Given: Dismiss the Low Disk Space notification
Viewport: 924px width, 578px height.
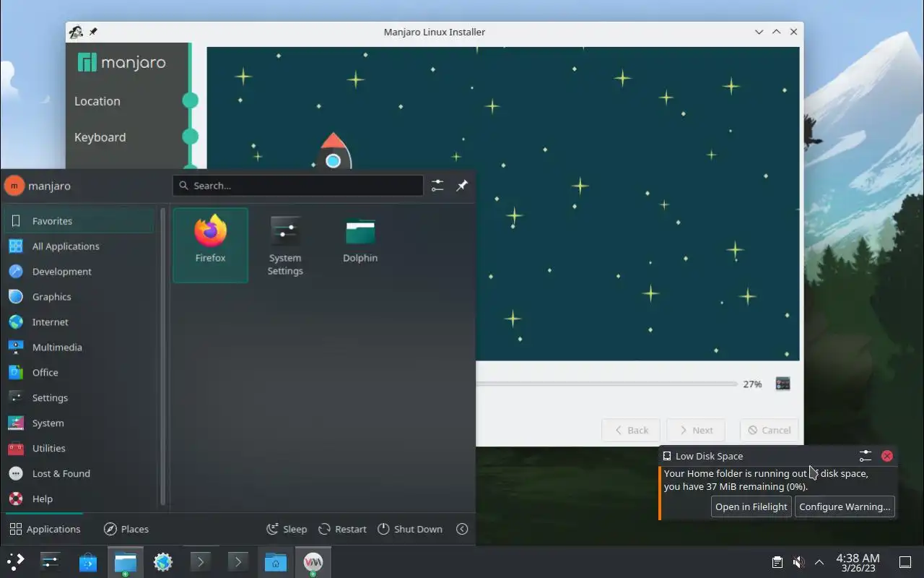Looking at the screenshot, I should [x=887, y=456].
